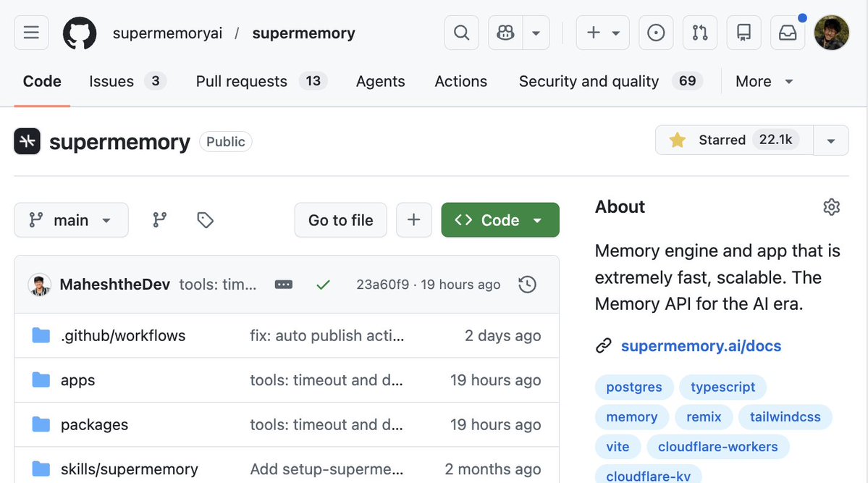The height and width of the screenshot is (483, 868).
Task: Click the skills/supermemory folder icon
Action: tap(41, 469)
